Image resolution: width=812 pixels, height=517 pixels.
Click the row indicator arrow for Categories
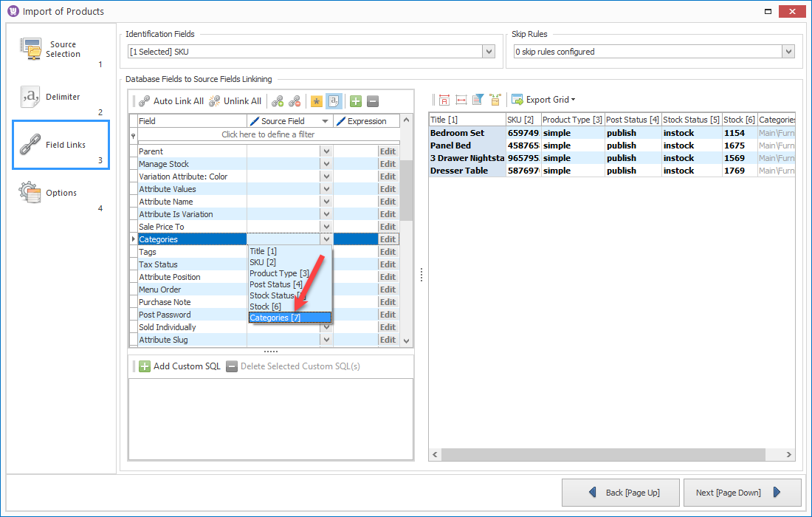point(133,239)
